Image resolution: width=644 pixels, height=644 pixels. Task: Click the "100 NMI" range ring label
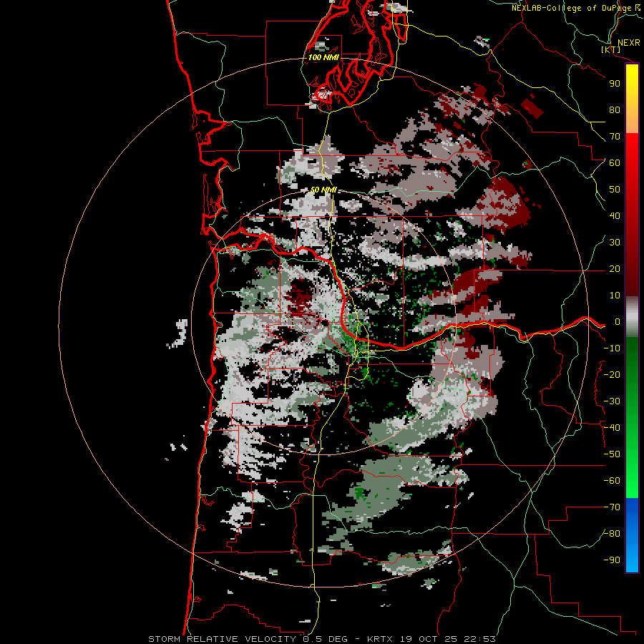pos(323,57)
